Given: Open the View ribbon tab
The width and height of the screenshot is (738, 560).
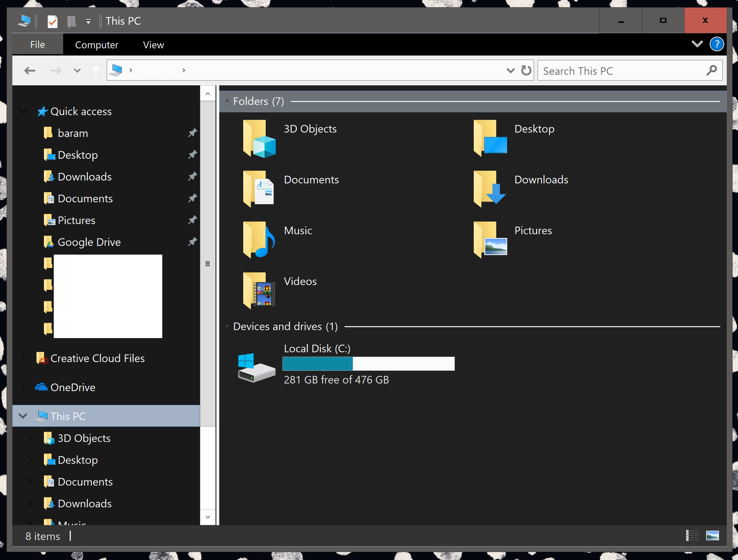Looking at the screenshot, I should 154,45.
